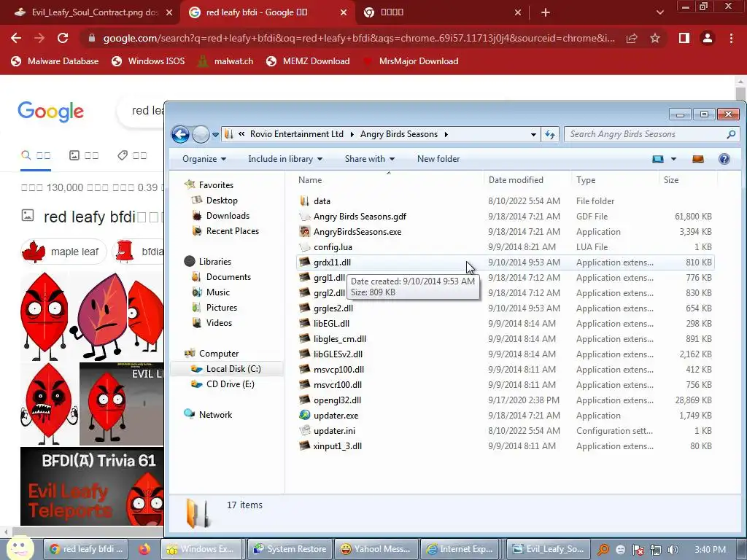Go back in Chrome with back arrow
The height and width of the screenshot is (560, 747).
[x=16, y=38]
